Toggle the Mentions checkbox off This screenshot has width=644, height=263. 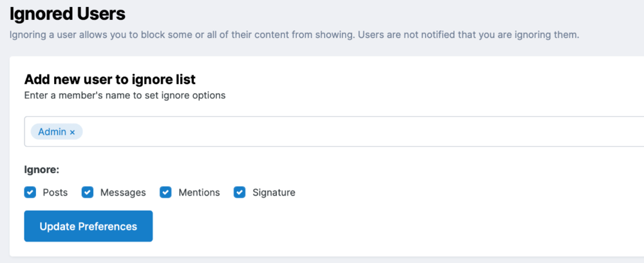(x=166, y=192)
